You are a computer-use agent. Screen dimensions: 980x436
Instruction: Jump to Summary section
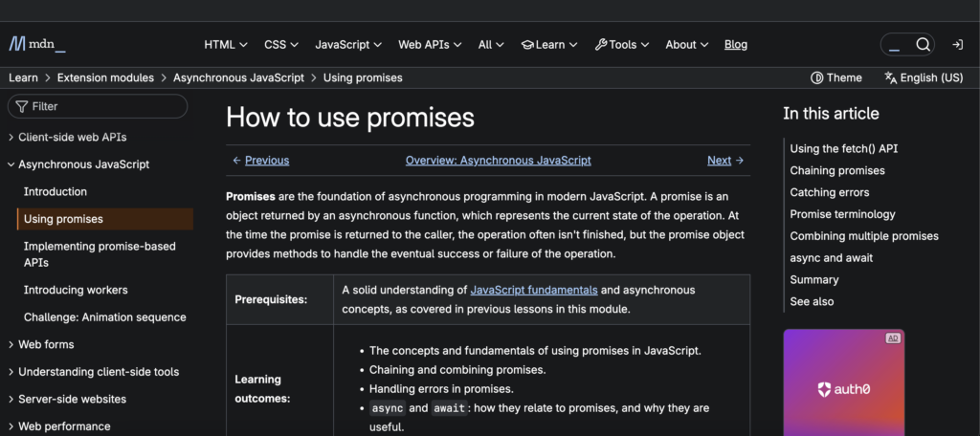814,280
